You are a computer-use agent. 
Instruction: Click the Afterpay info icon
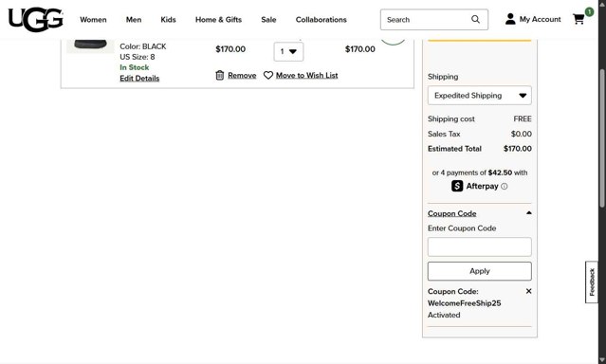pos(505,186)
